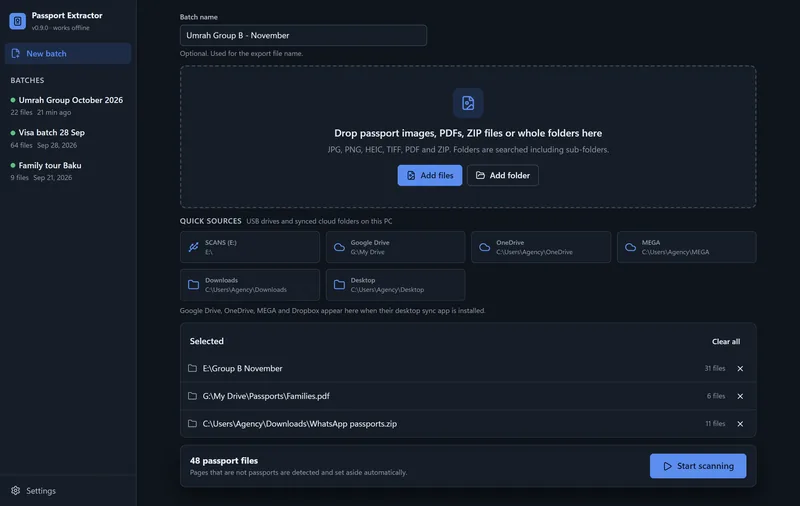
Task: Click the Add folder button
Action: point(503,175)
